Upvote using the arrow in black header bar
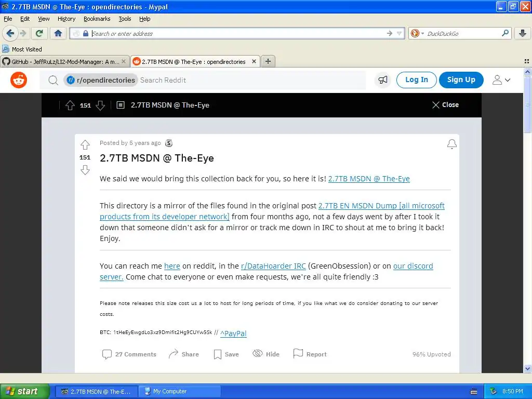This screenshot has width=532, height=399. [x=70, y=105]
